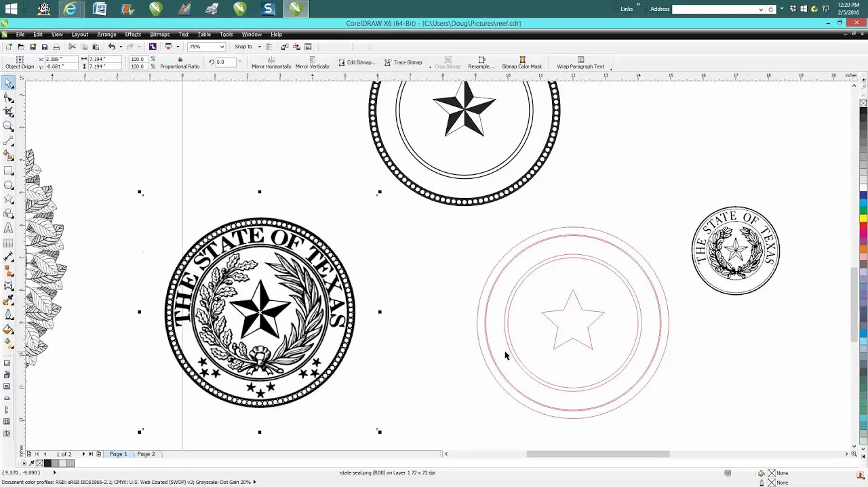Screen dimensions: 868x488
Task: Click the x position input field
Action: click(60, 60)
